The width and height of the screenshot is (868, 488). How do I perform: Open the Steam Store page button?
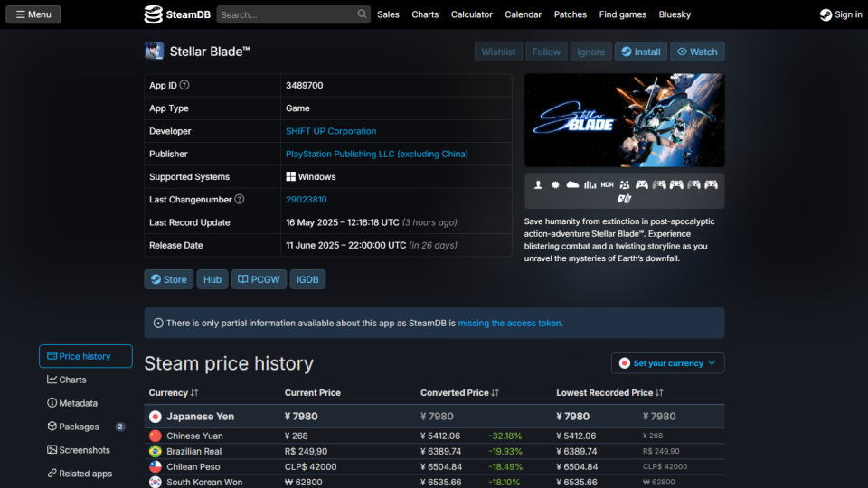tap(169, 279)
